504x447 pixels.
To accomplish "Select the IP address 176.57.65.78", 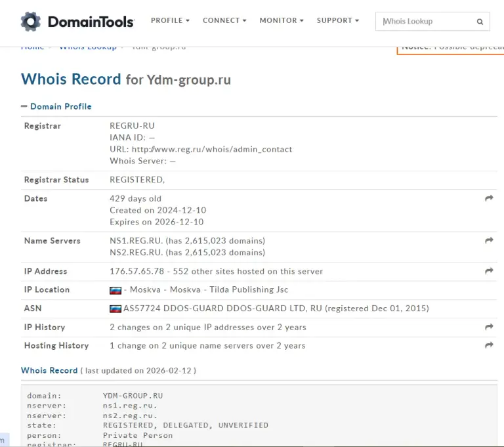I will (137, 271).
